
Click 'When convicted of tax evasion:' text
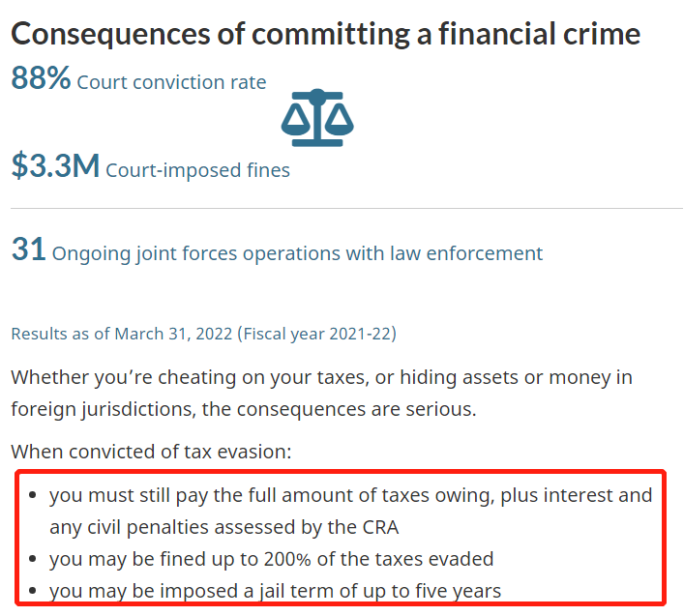pos(151,452)
